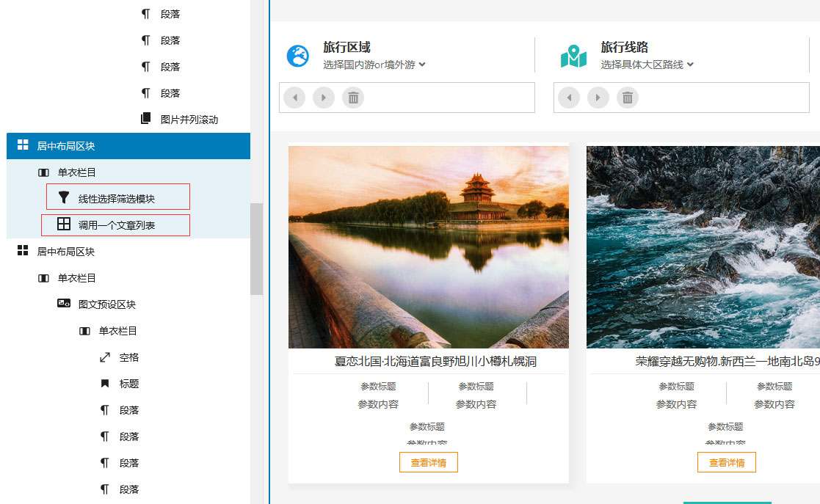The image size is (820, 504).
Task: Click the paragraph icon beside the topmost 段落 item
Action: [x=144, y=12]
